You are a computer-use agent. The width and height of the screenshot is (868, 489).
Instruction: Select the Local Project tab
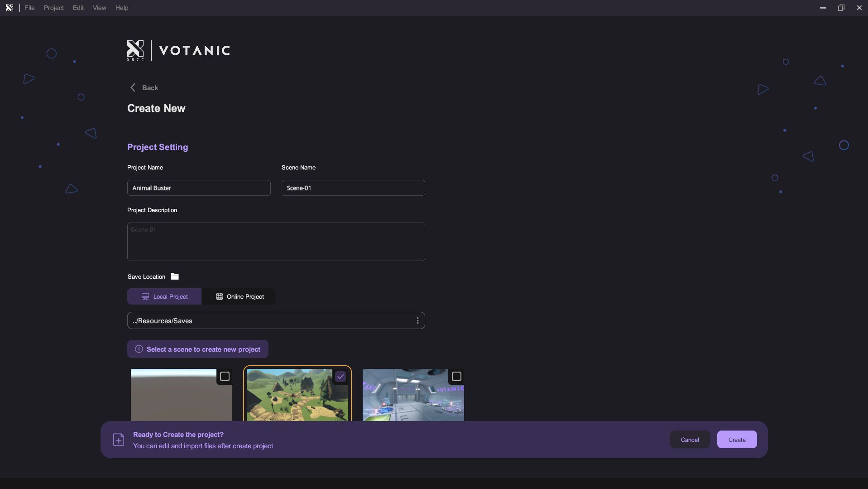coord(164,296)
